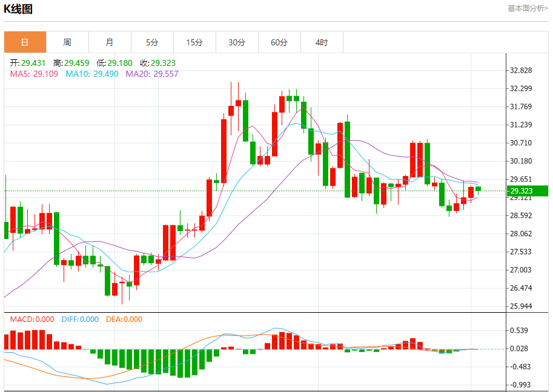The image size is (553, 392).
Task: Select the 日 daily chart tab
Action: (25, 42)
